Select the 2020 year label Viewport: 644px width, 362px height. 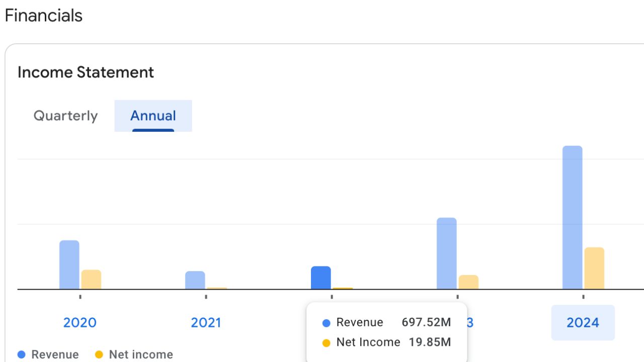pos(80,322)
